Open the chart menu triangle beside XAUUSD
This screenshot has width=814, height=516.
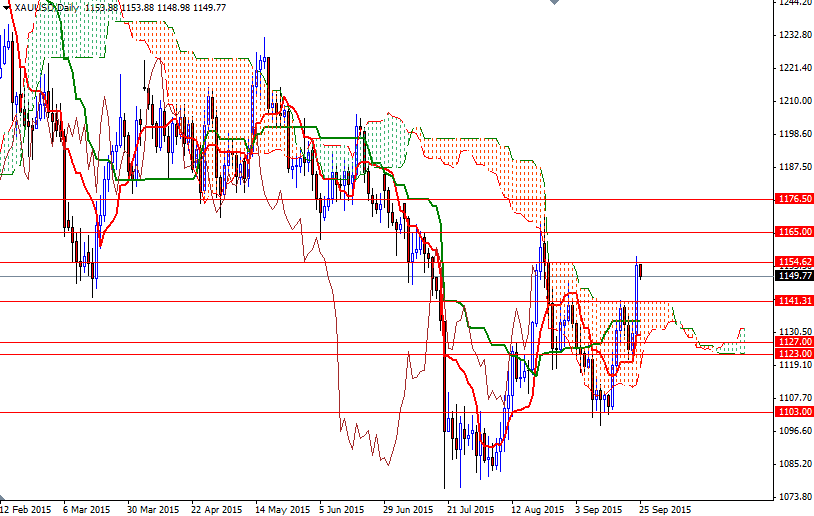pyautogui.click(x=7, y=7)
